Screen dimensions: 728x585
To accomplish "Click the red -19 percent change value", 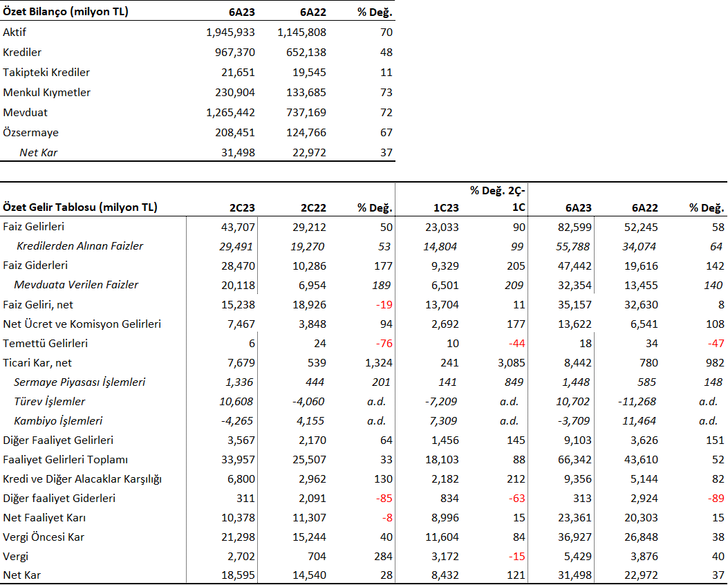I will click(x=384, y=305).
